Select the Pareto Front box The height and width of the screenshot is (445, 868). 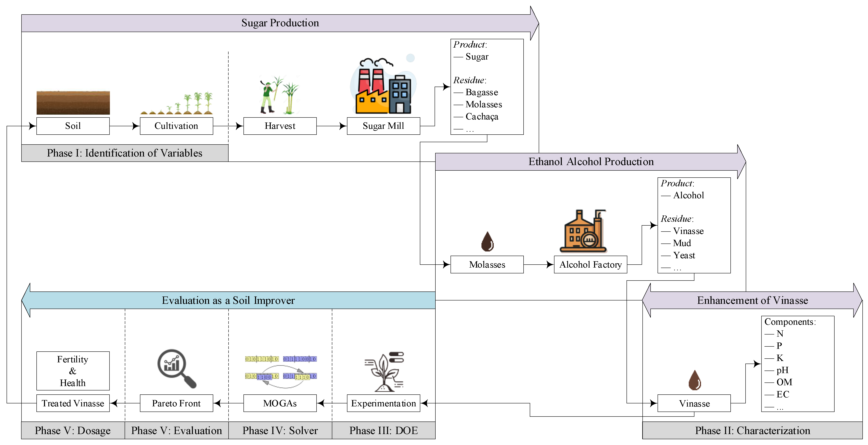click(x=176, y=403)
